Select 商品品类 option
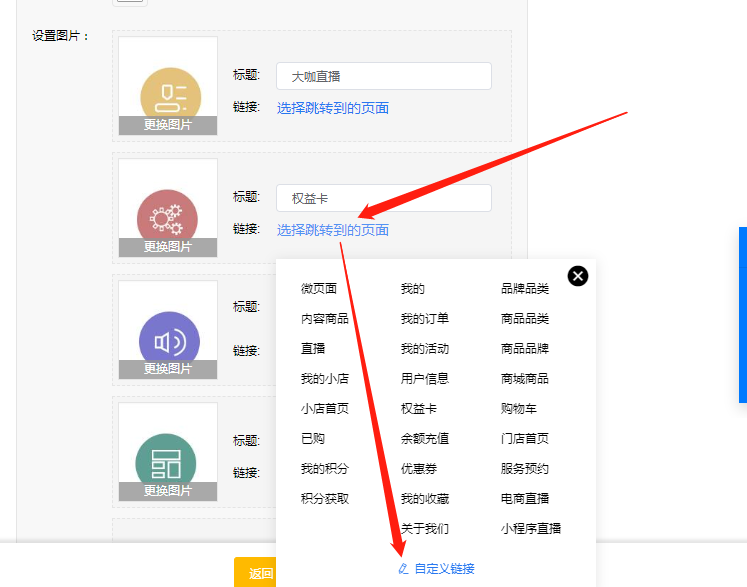The width and height of the screenshot is (747, 587). 525,319
